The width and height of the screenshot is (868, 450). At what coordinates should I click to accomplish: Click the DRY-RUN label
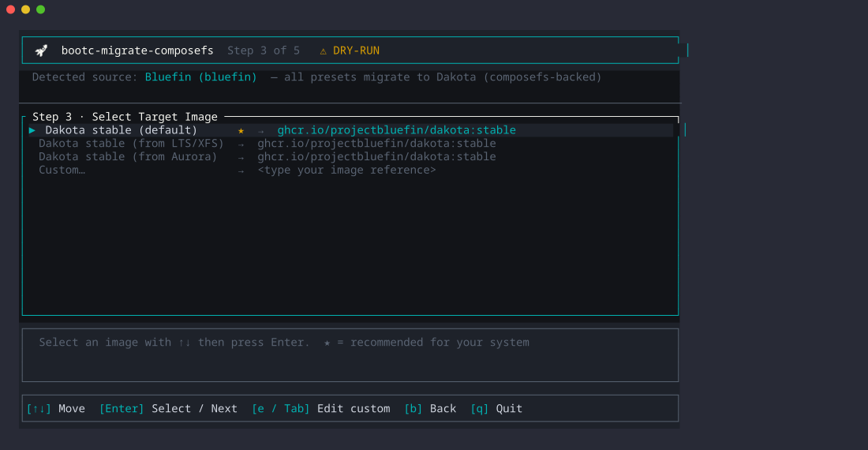click(x=356, y=51)
